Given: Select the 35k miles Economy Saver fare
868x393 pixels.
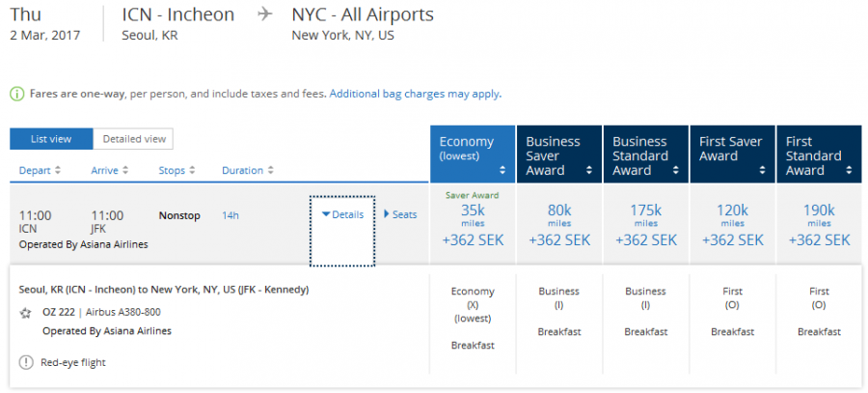Looking at the screenshot, I should point(472,224).
